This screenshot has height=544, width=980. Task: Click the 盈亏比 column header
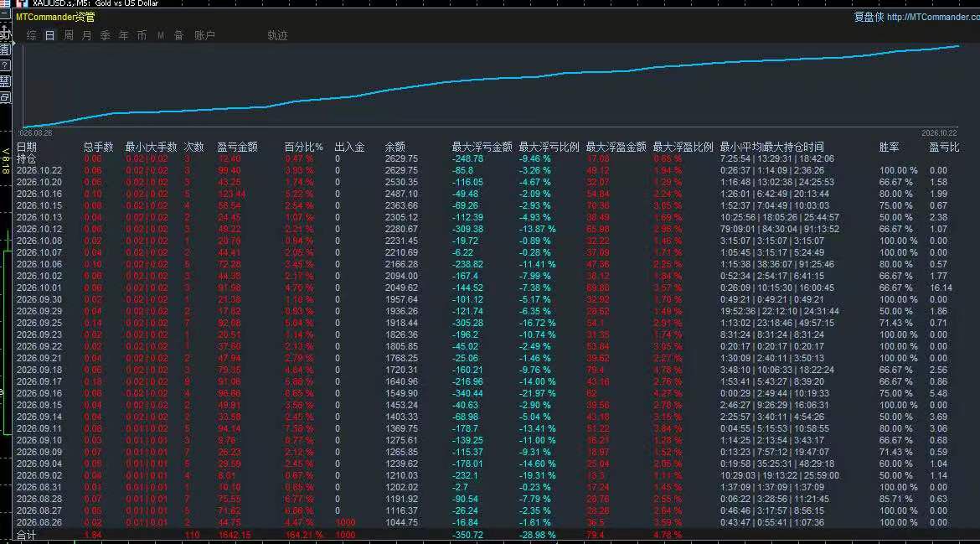(944, 147)
